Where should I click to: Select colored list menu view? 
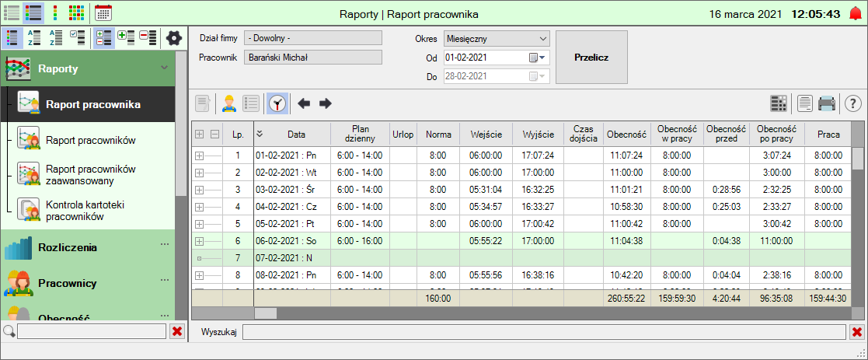(x=33, y=12)
